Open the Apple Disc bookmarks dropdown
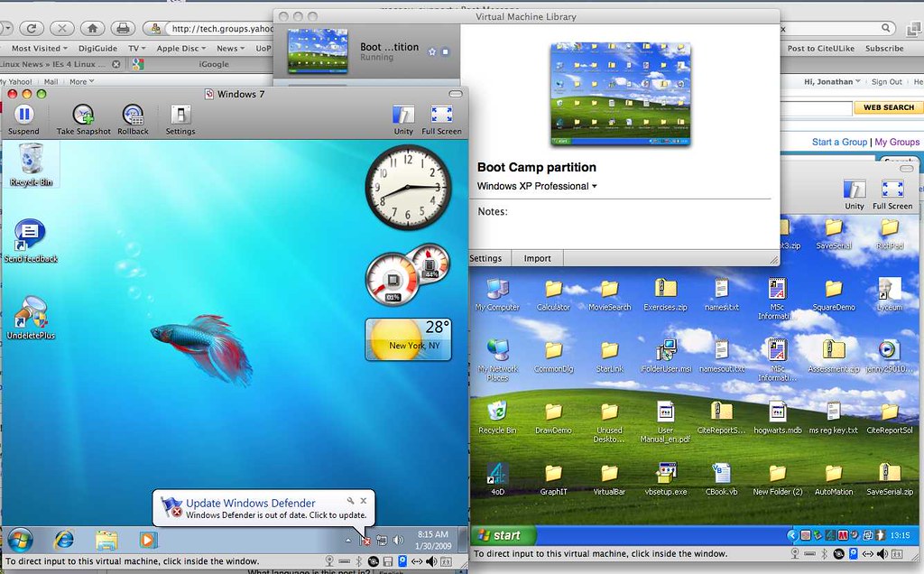The width and height of the screenshot is (924, 574). (x=180, y=49)
